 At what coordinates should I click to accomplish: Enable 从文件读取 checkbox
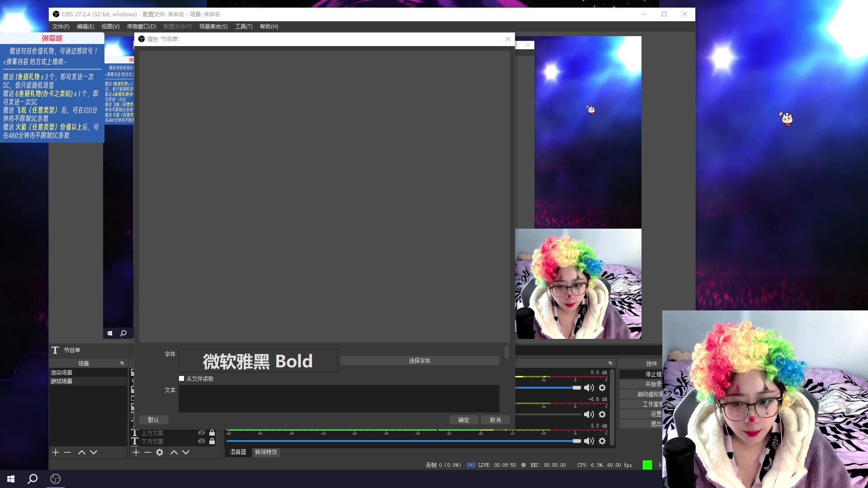click(182, 379)
